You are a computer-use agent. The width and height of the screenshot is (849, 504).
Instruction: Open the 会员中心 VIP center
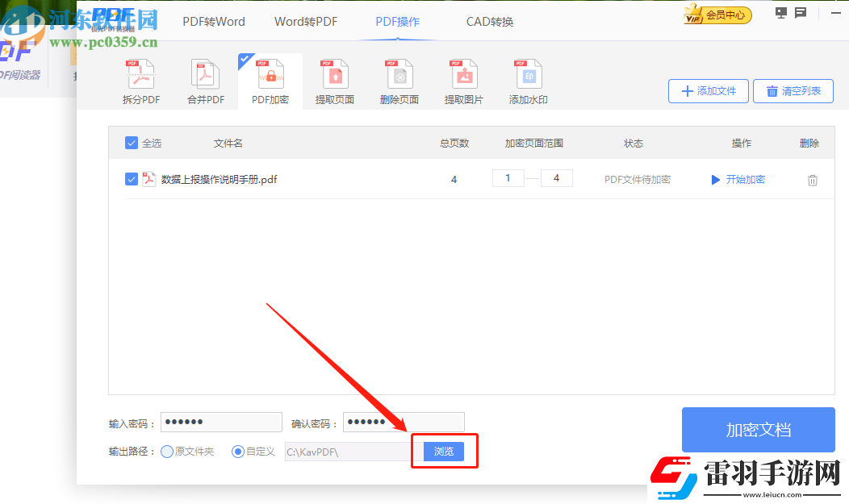718,14
